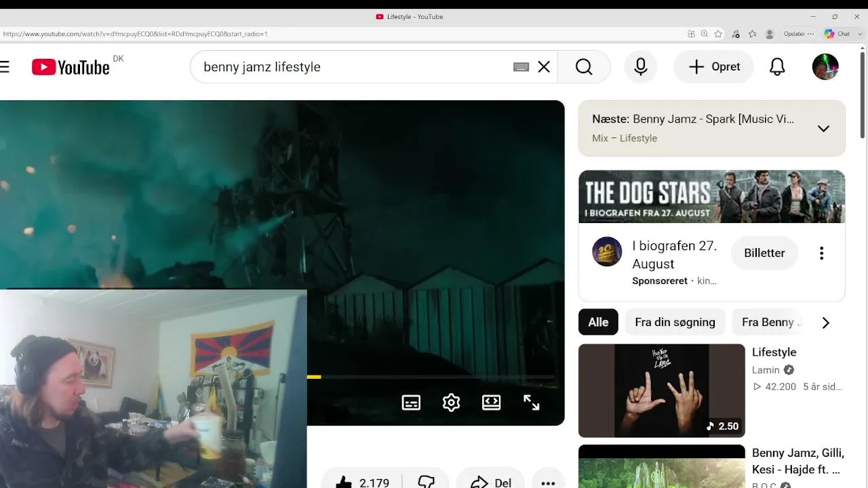Viewport: 868px width, 488px height.
Task: Open the browser profile icon
Action: (770, 34)
